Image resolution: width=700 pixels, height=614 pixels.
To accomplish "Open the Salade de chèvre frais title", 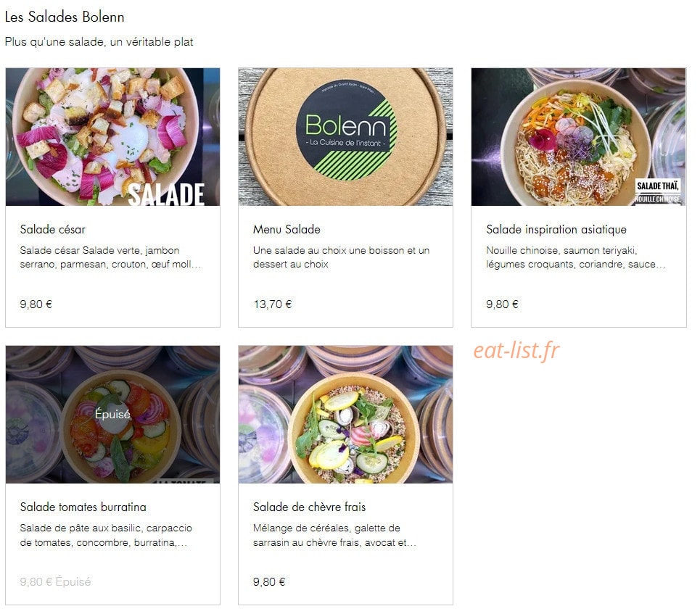I will 309,507.
